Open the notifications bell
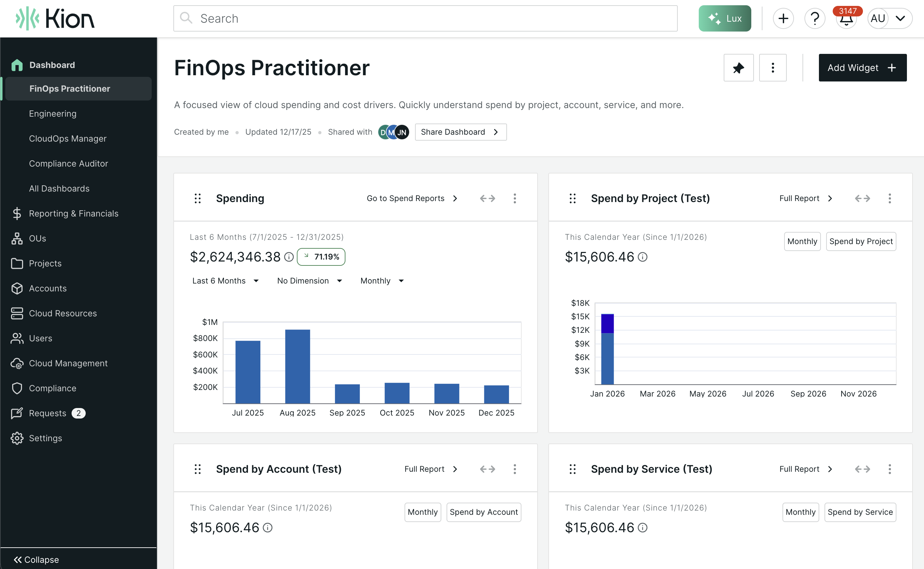 [x=846, y=18]
